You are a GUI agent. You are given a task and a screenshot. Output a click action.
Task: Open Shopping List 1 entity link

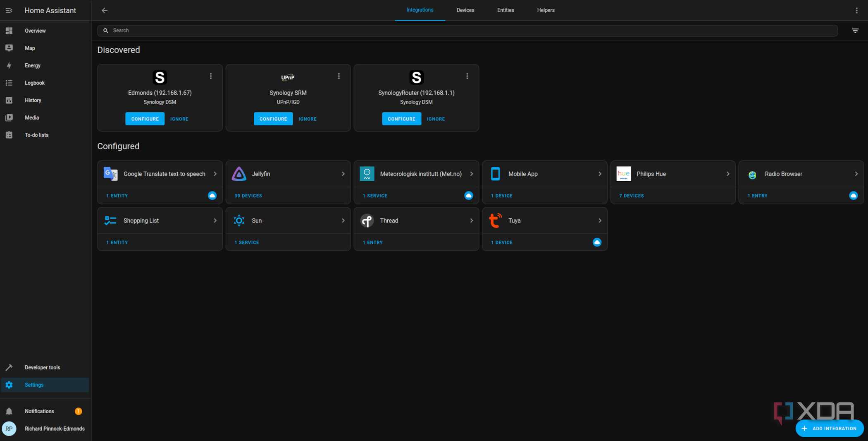[x=117, y=242]
